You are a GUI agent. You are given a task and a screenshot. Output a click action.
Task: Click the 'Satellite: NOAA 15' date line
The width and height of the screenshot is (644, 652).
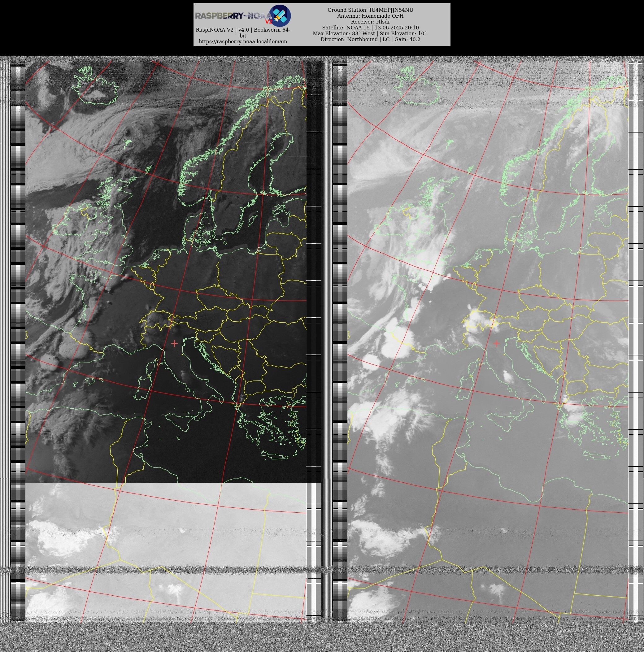coord(370,28)
